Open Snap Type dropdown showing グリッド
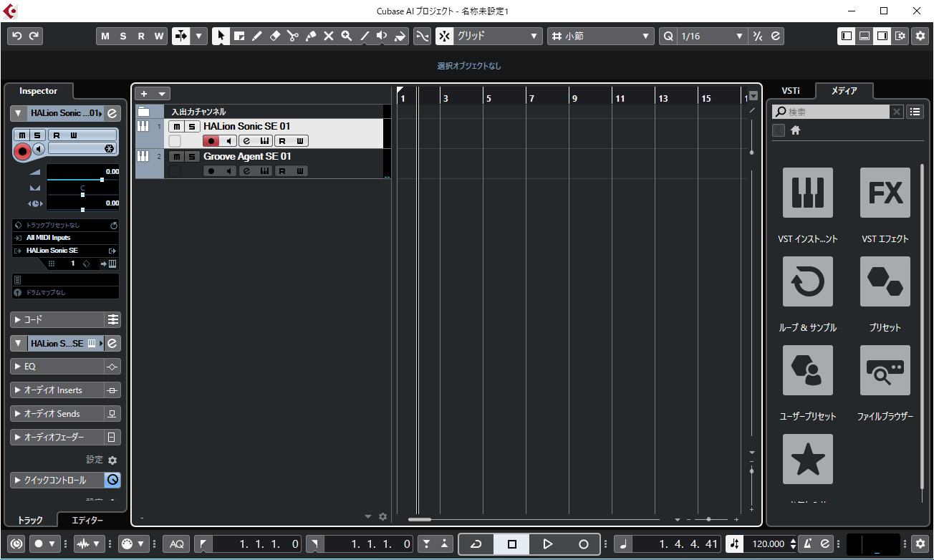Image resolution: width=934 pixels, height=560 pixels. (499, 36)
